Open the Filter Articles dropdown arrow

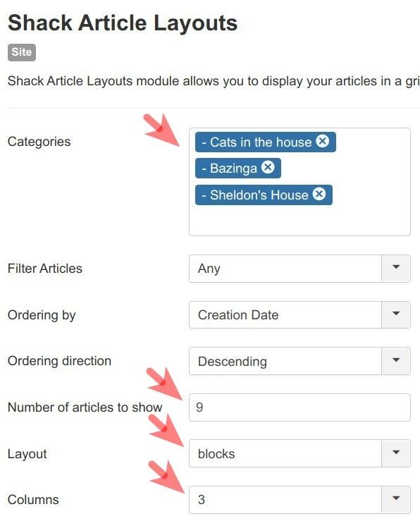click(x=396, y=269)
